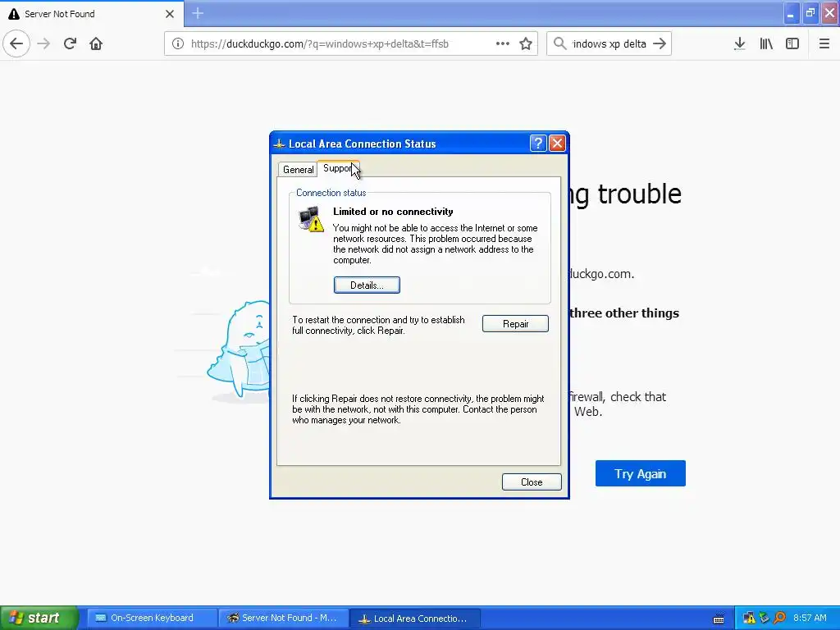Click the Try Again button
Image resolution: width=840 pixels, height=630 pixels.
tap(640, 473)
